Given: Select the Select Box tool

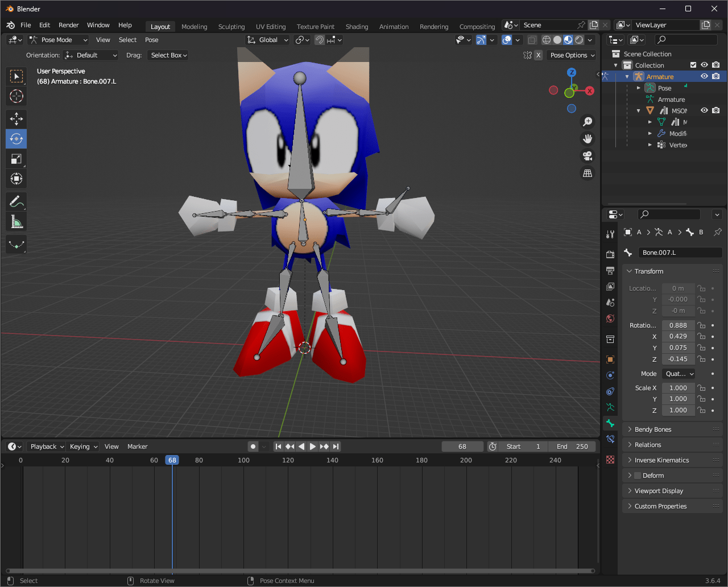Looking at the screenshot, I should (x=16, y=76).
